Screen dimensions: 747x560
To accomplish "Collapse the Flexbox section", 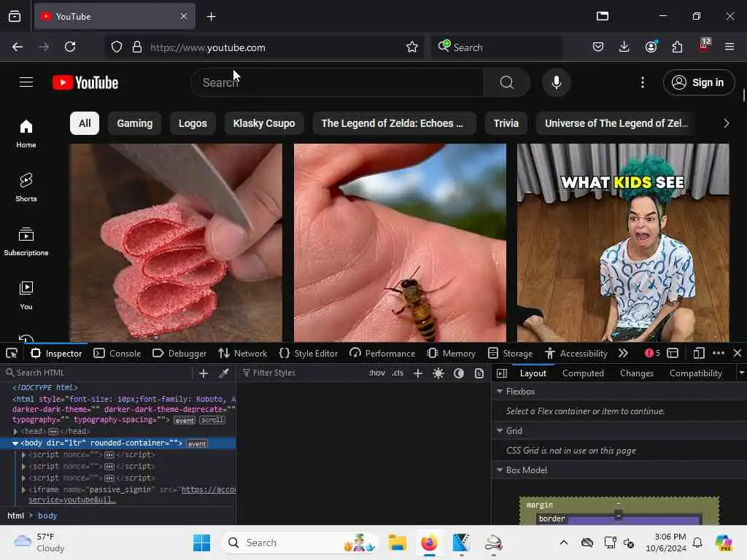I will click(500, 392).
